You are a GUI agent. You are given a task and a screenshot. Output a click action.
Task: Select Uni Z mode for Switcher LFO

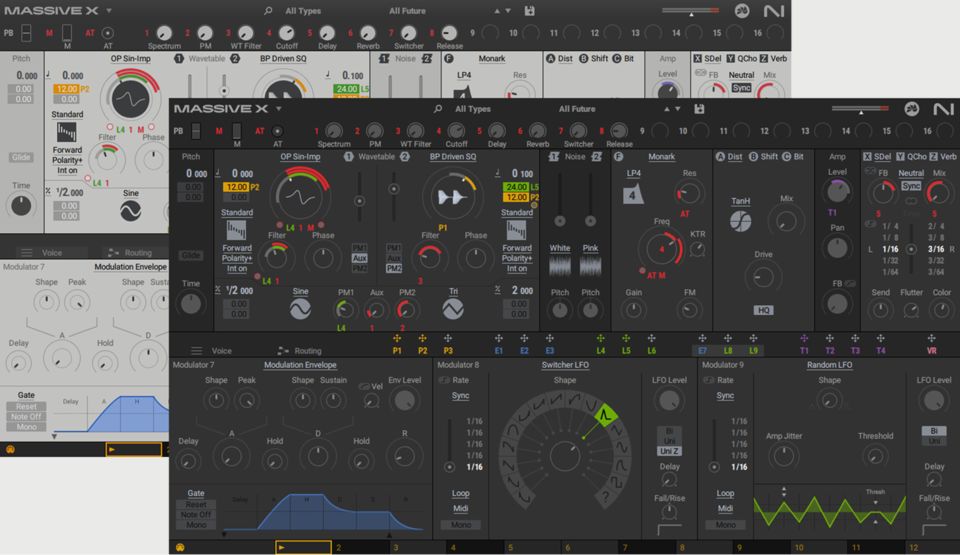669,451
